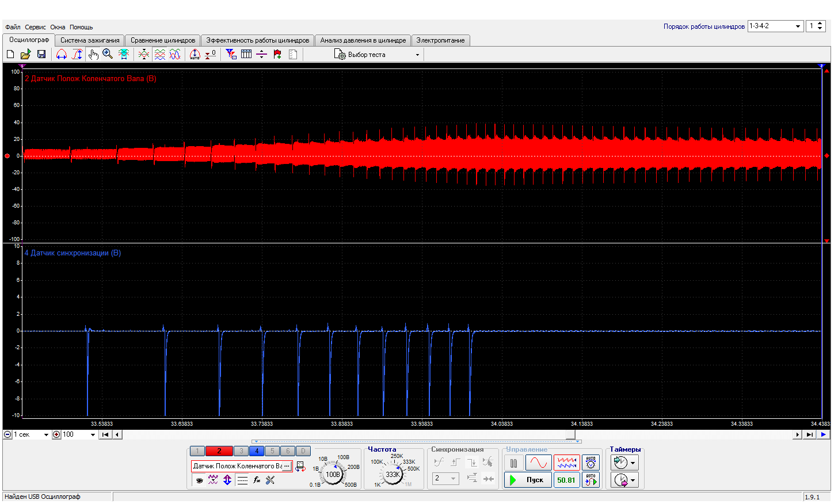This screenshot has height=504, width=838.
Task: Click the AUTO measurement arc icon
Action: [x=195, y=54]
